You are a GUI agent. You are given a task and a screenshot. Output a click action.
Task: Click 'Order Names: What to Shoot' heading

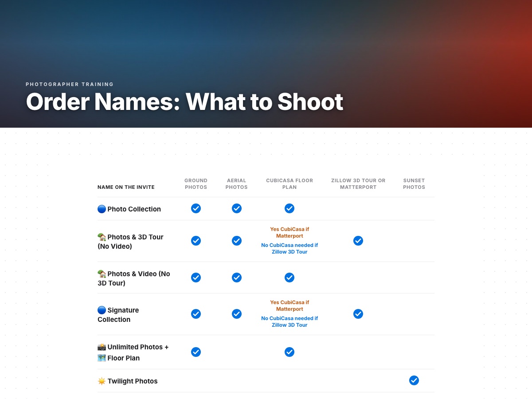184,102
